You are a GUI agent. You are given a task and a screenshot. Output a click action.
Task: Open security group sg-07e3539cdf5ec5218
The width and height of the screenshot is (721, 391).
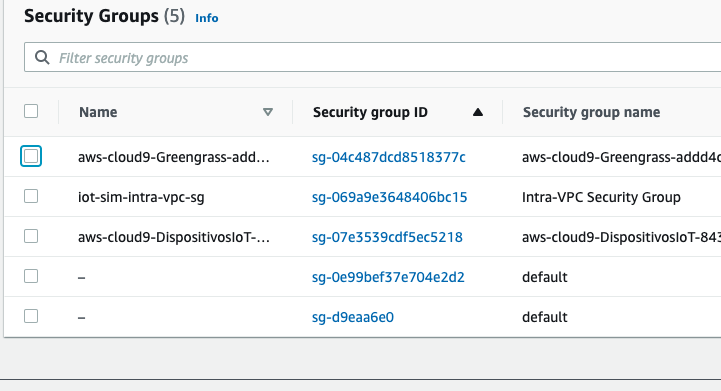click(387, 237)
